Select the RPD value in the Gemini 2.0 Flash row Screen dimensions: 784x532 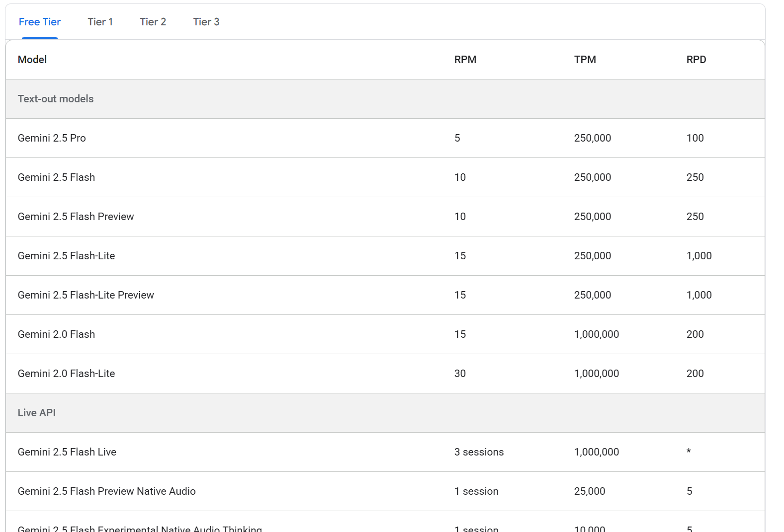pos(695,334)
